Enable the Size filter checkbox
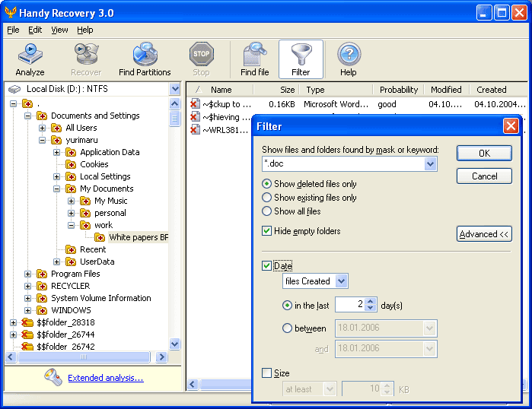 266,373
